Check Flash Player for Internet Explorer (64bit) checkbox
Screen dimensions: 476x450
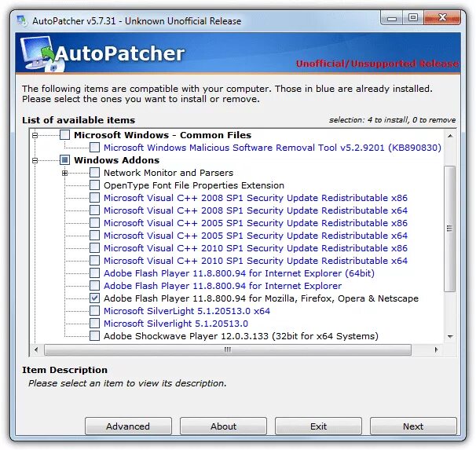[95, 273]
